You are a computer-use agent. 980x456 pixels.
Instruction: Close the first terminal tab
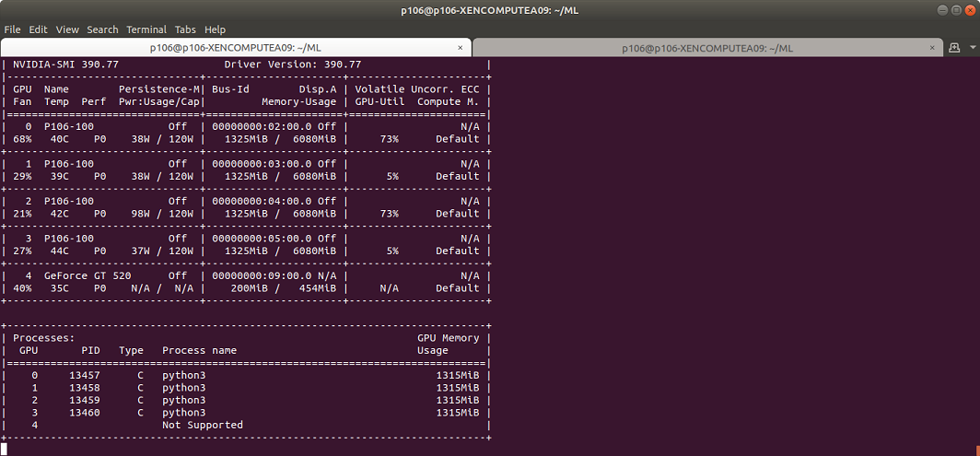pos(461,48)
